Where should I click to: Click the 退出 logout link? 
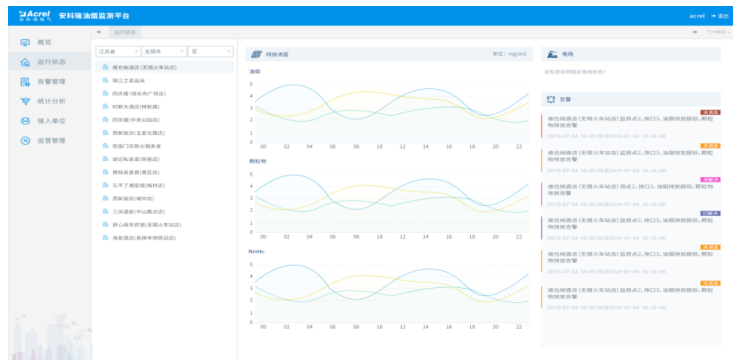click(720, 16)
